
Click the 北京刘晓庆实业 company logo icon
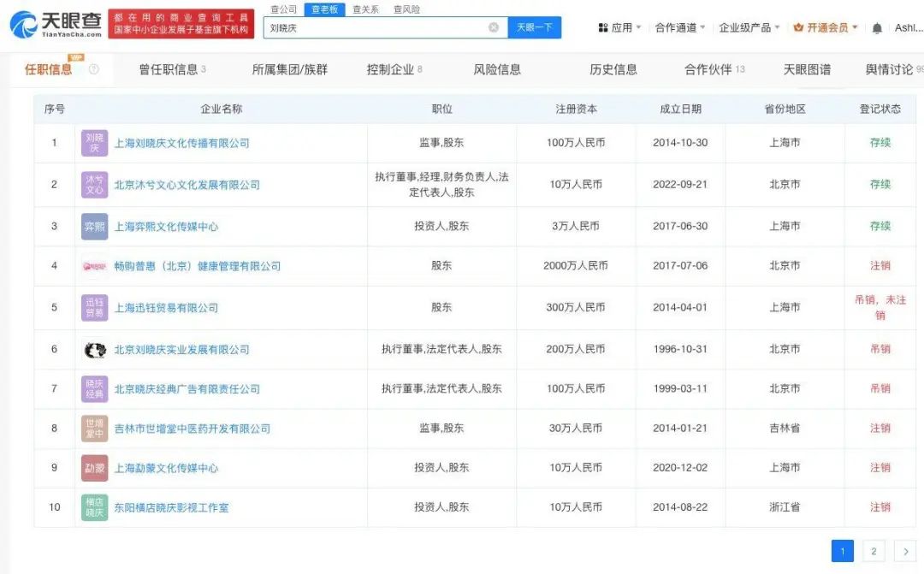coord(94,350)
